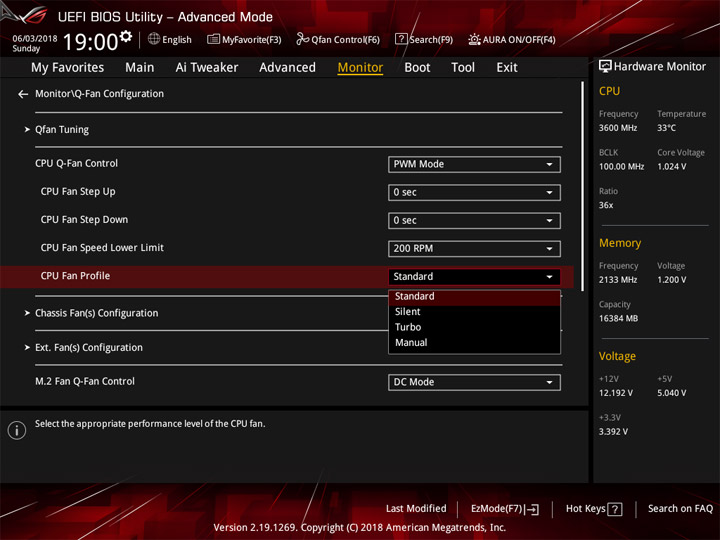720x540 pixels.
Task: Open M.2 Fan Q-Fan Control dropdown
Action: [474, 382]
